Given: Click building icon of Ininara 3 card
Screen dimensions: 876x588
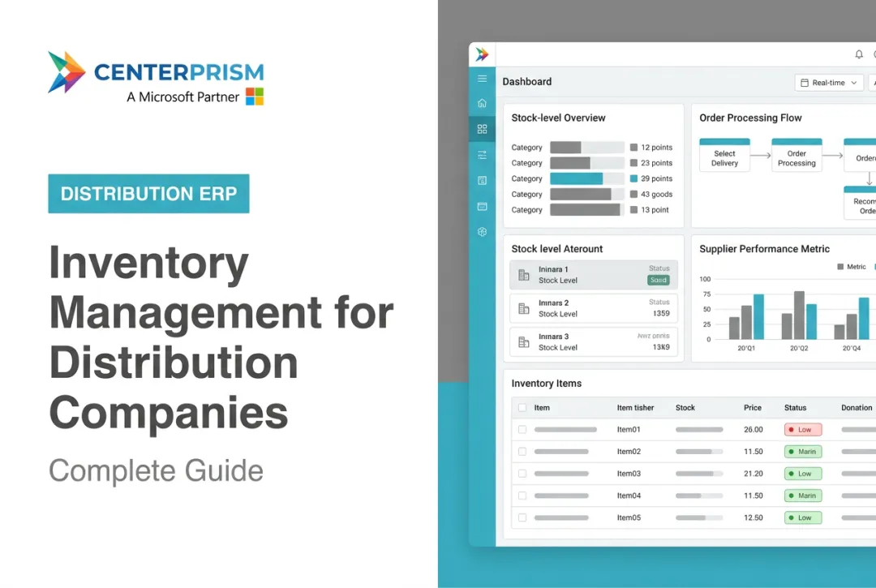Looking at the screenshot, I should tap(523, 341).
